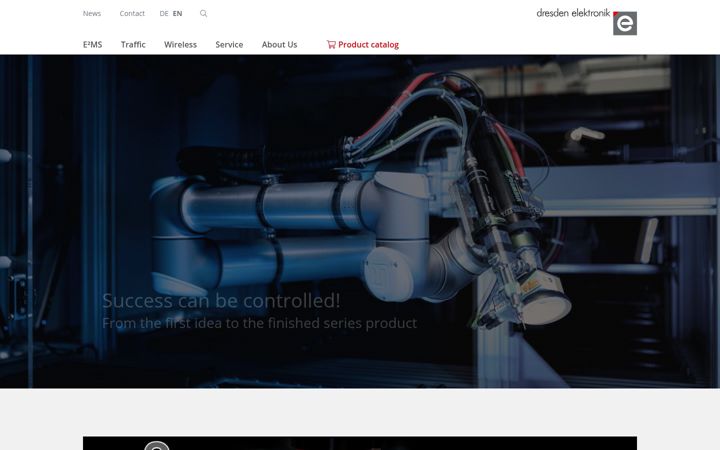Open the E²MS menu
Image resolution: width=720 pixels, height=450 pixels.
(93, 45)
